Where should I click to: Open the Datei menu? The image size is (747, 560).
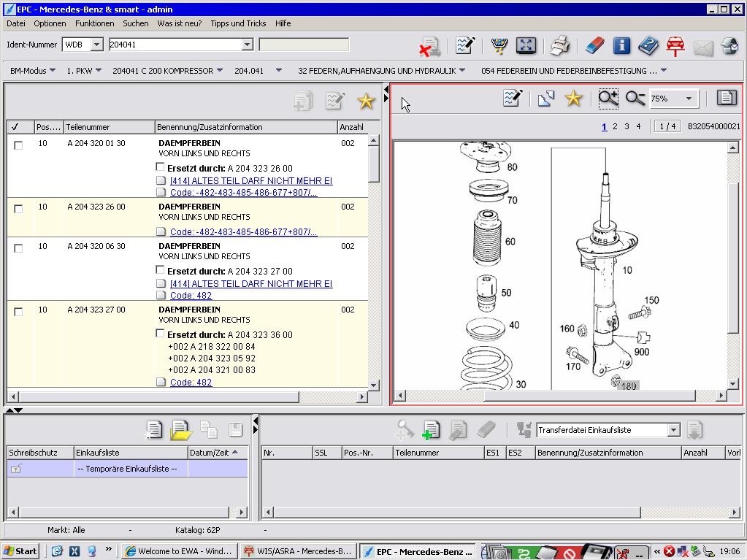[x=16, y=23]
